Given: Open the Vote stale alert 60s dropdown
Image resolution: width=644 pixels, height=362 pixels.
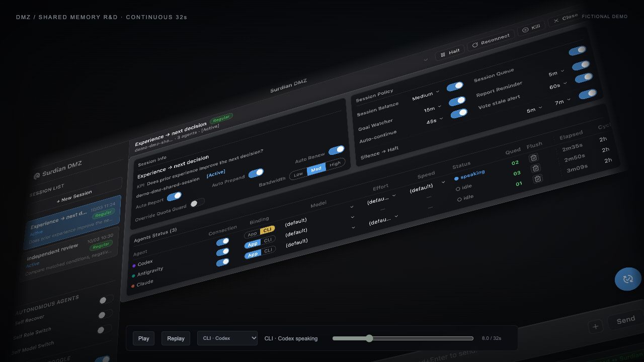Looking at the screenshot, I should [x=558, y=85].
